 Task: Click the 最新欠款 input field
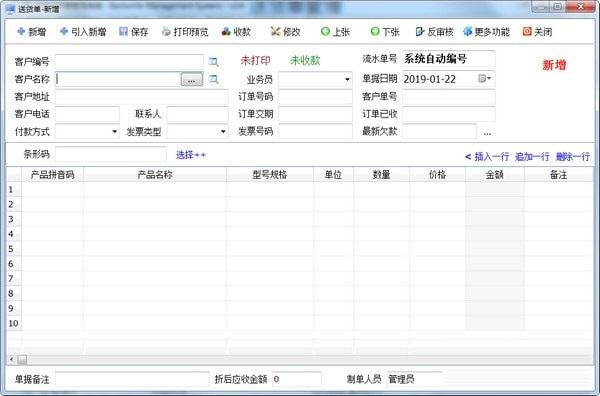pos(439,131)
